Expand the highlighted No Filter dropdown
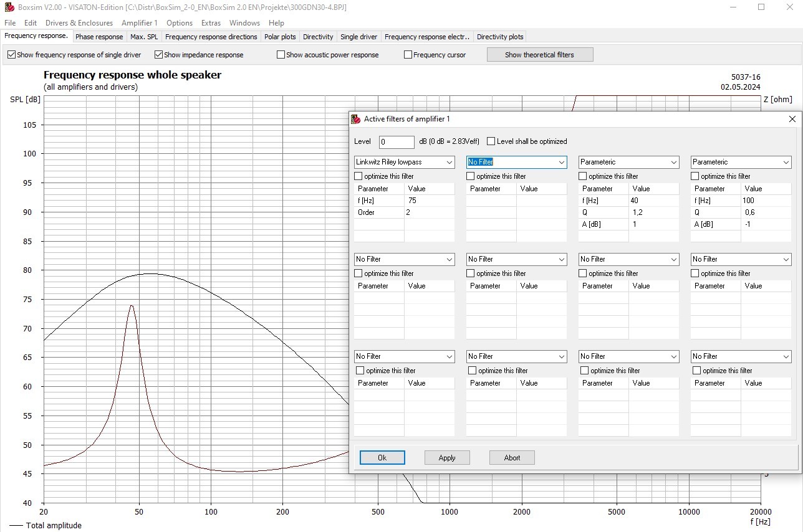Screen dimensions: 803x532 pyautogui.click(x=561, y=162)
